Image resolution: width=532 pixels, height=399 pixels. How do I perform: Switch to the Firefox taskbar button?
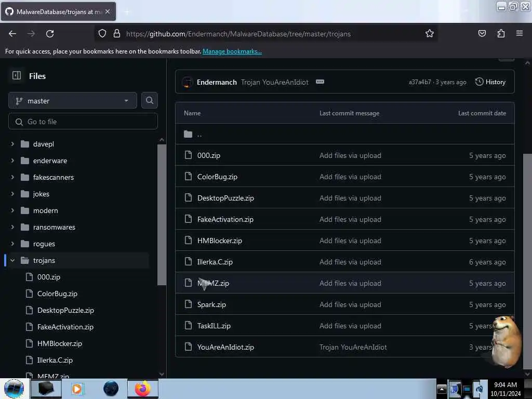[x=143, y=389]
